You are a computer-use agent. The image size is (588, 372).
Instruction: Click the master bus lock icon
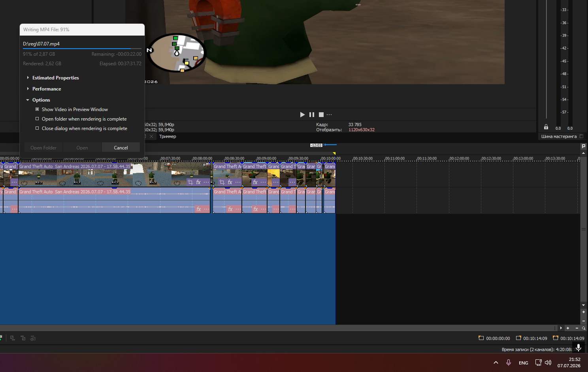(x=546, y=127)
